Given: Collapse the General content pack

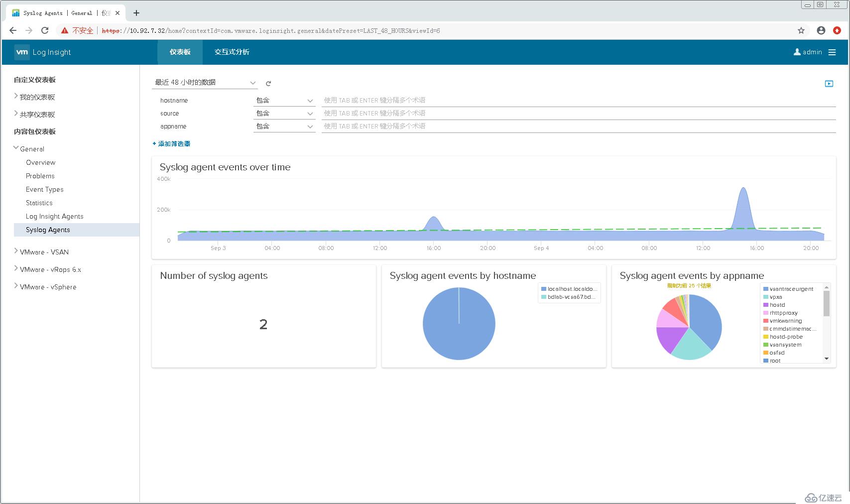Looking at the screenshot, I should 16,148.
